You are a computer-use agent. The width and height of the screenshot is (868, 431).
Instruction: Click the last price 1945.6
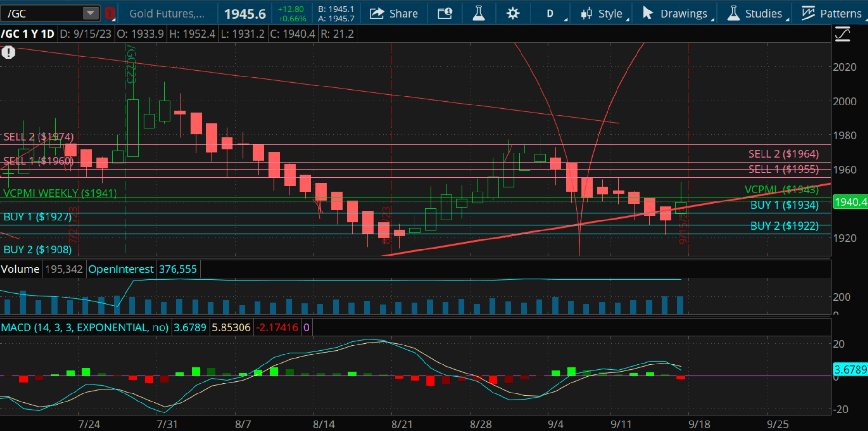(x=245, y=14)
